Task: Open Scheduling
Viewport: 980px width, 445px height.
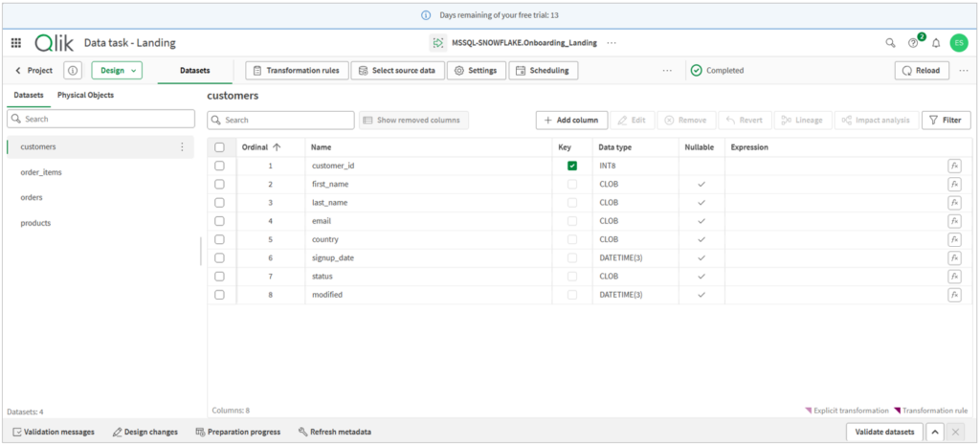Action: coord(544,71)
